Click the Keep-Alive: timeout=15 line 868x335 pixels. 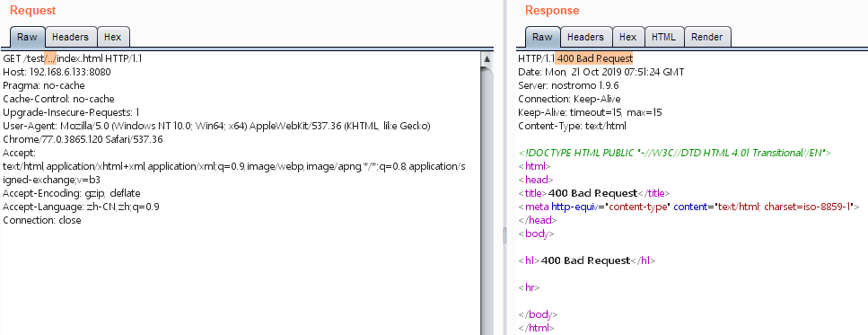point(590,112)
